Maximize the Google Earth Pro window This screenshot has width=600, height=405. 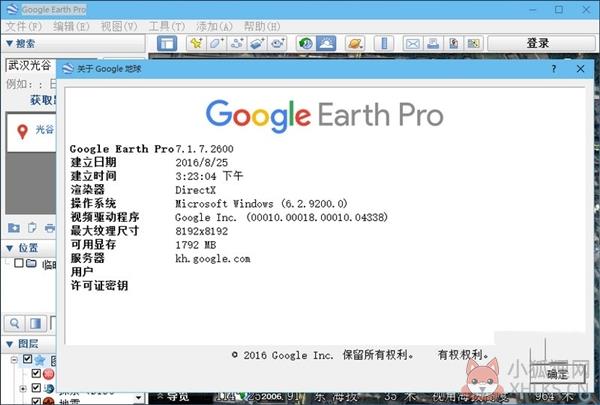pyautogui.click(x=559, y=10)
